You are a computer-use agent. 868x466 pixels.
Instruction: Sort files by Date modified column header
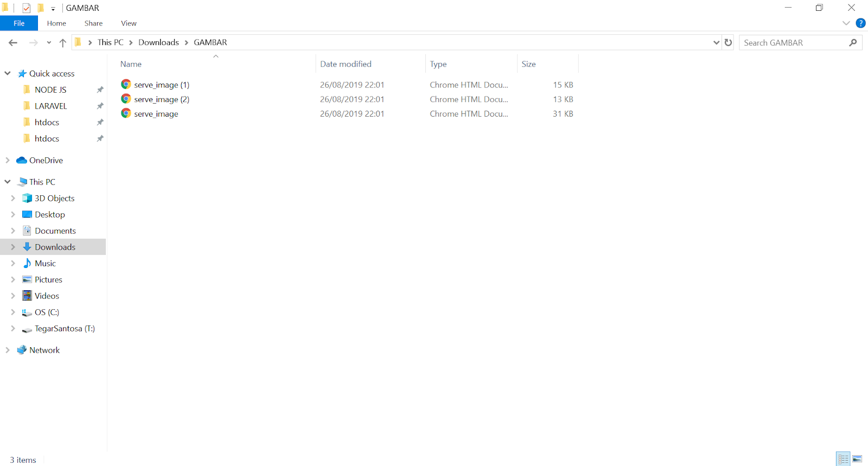tap(346, 64)
